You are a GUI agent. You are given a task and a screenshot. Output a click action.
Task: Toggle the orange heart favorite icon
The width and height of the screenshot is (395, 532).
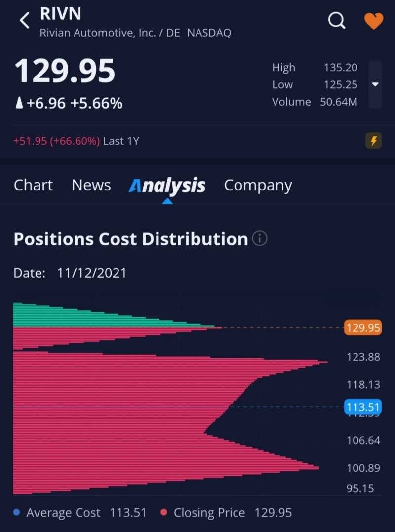[x=374, y=21]
